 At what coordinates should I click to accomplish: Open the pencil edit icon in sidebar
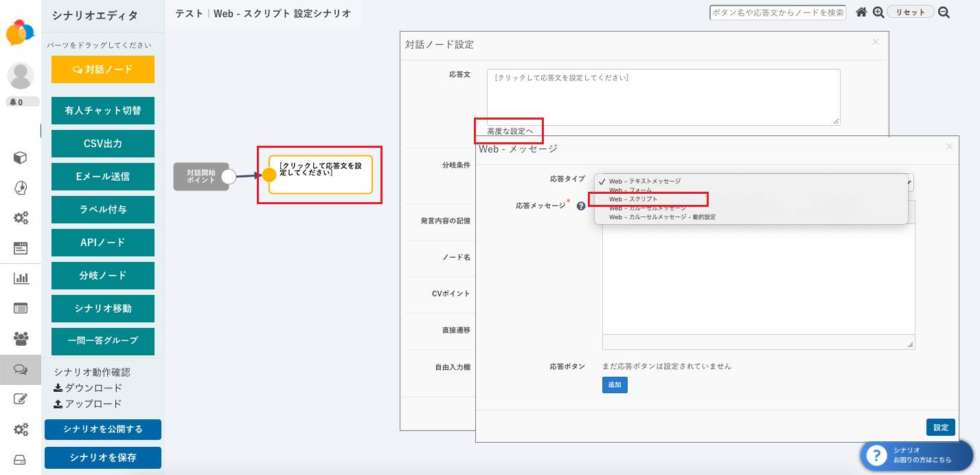point(21,399)
